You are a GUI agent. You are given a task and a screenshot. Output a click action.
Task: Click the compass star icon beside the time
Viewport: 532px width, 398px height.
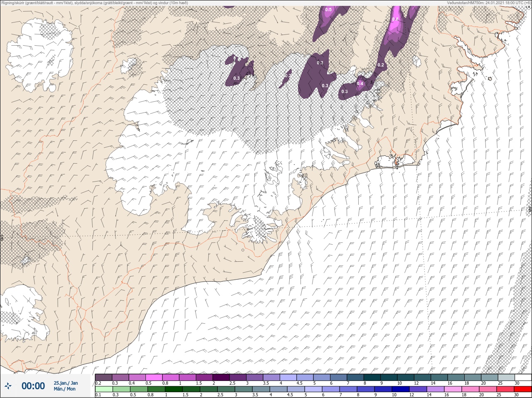pos(8,386)
